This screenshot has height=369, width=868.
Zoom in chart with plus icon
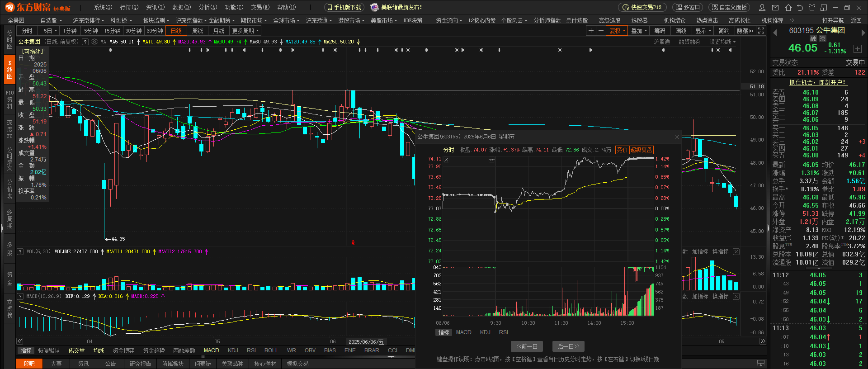pyautogui.click(x=591, y=31)
